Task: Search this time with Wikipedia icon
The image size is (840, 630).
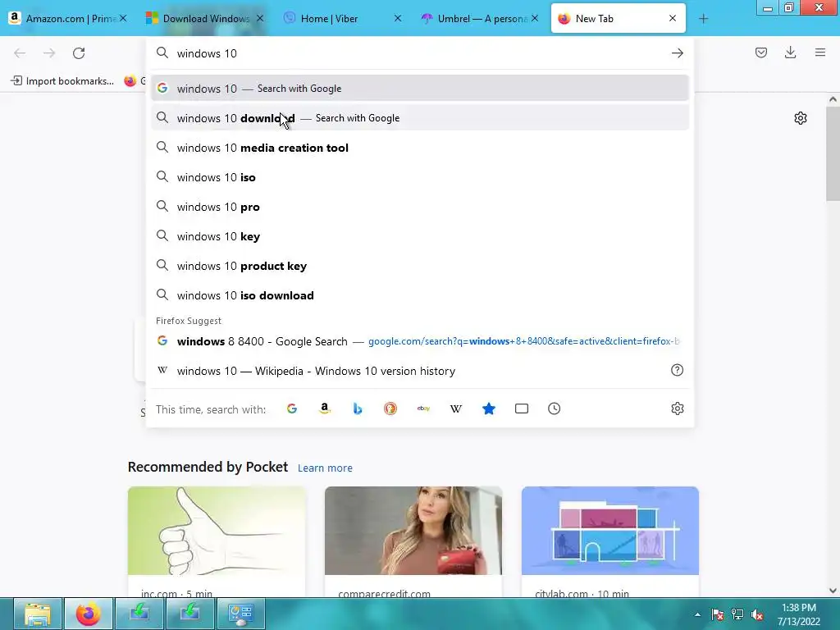Action: tap(456, 409)
